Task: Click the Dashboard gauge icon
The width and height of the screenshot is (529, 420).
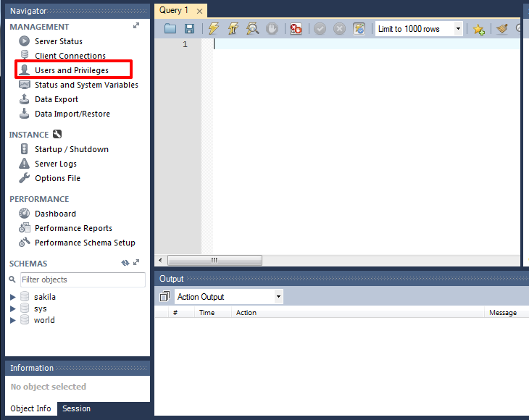Action: coord(24,213)
